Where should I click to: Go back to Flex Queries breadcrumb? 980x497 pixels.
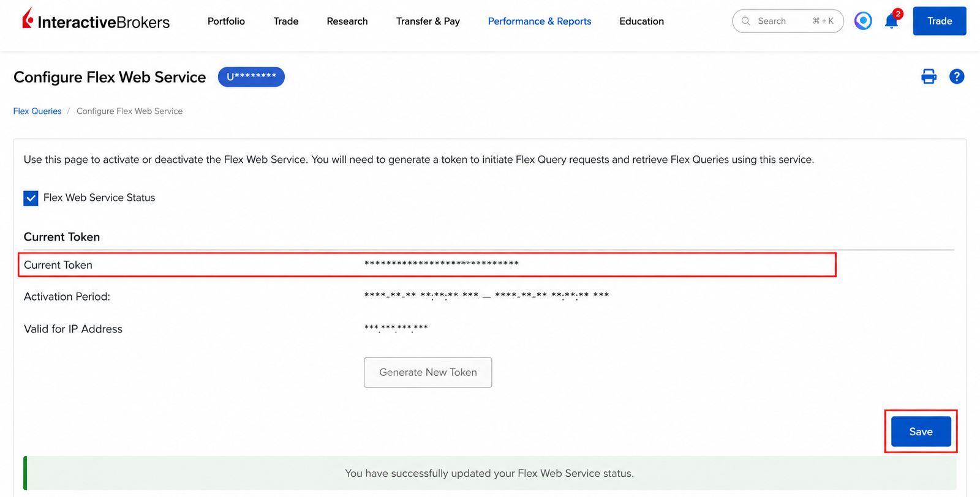click(37, 111)
